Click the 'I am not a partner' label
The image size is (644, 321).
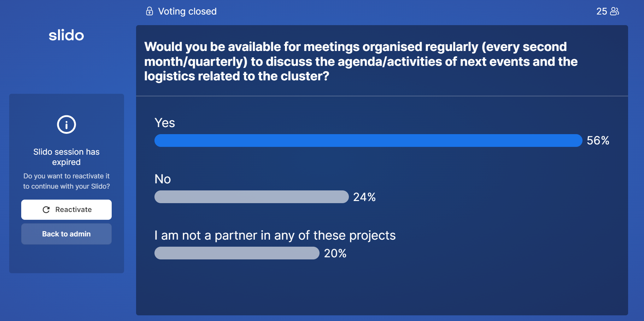point(275,235)
